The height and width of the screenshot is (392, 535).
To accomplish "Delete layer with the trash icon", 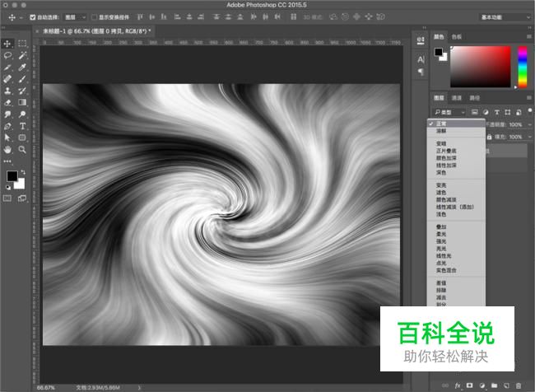I will [x=519, y=385].
